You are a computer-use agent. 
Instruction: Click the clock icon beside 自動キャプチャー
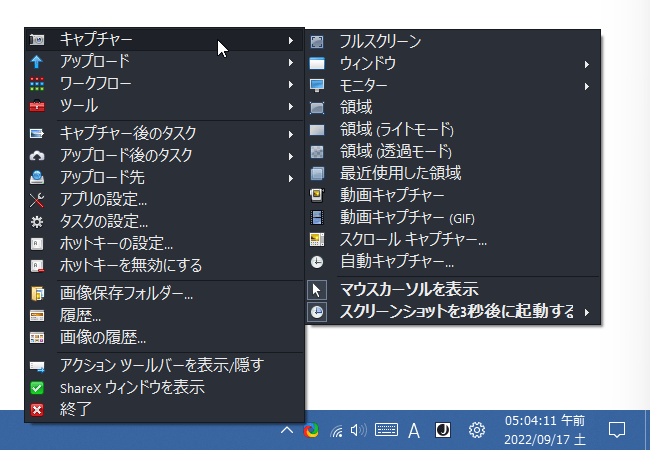click(317, 262)
